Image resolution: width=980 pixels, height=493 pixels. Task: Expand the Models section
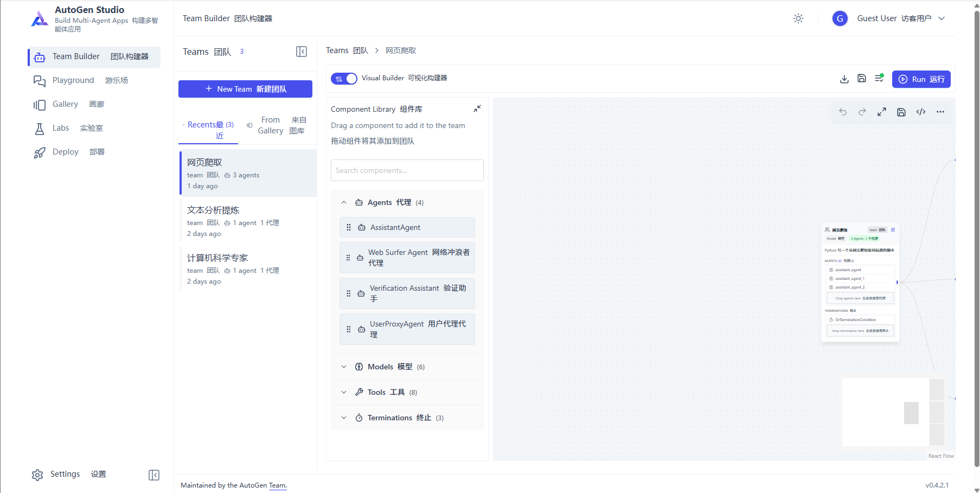(x=407, y=367)
